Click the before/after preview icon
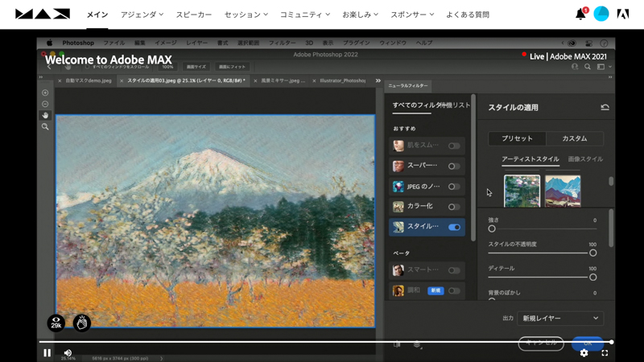This screenshot has height=362, width=644. pos(397,344)
